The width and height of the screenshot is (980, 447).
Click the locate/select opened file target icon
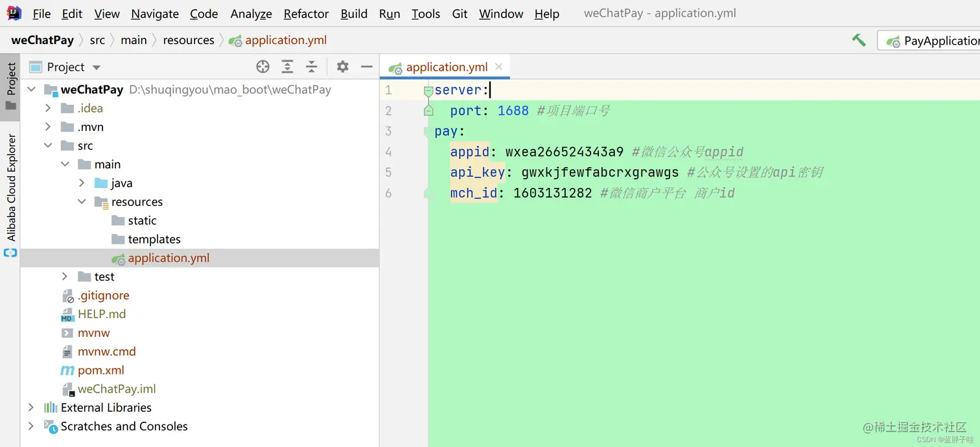[x=262, y=67]
